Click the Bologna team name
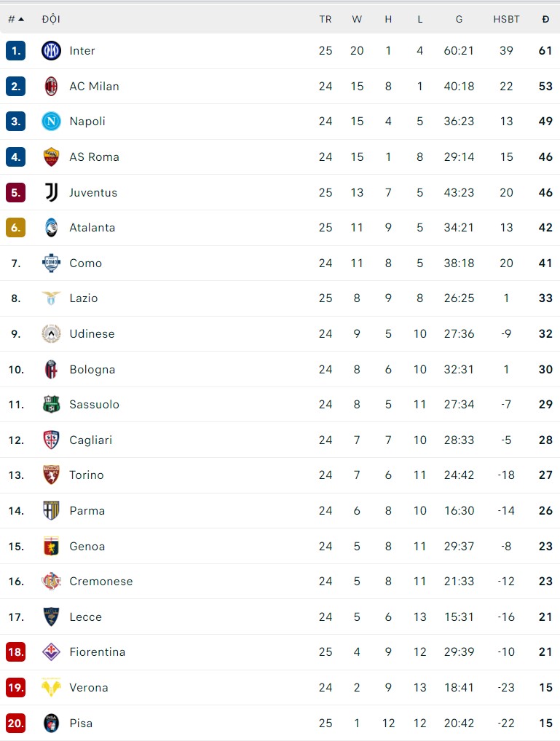The width and height of the screenshot is (560, 741). [x=92, y=369]
